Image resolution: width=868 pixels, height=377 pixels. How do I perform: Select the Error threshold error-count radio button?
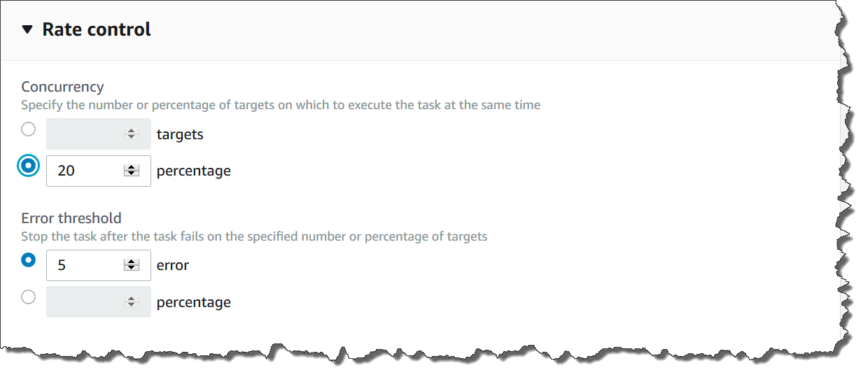pyautogui.click(x=28, y=260)
